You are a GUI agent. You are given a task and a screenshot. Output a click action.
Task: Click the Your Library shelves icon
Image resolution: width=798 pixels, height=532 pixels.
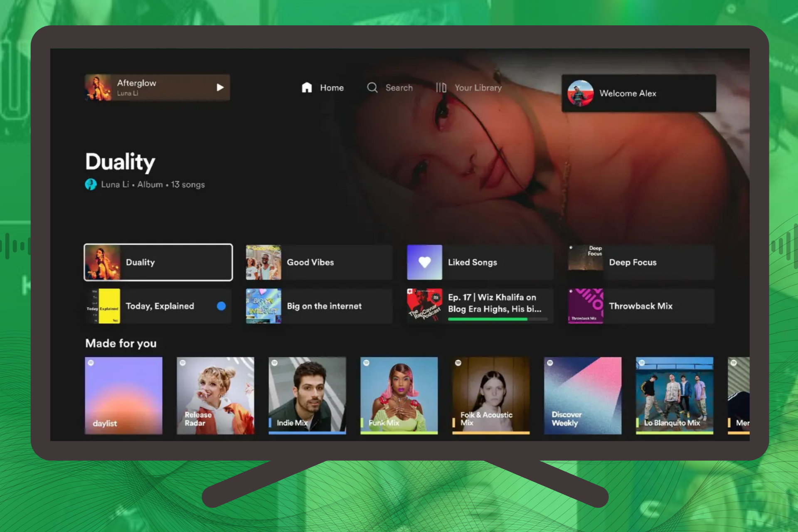[441, 87]
